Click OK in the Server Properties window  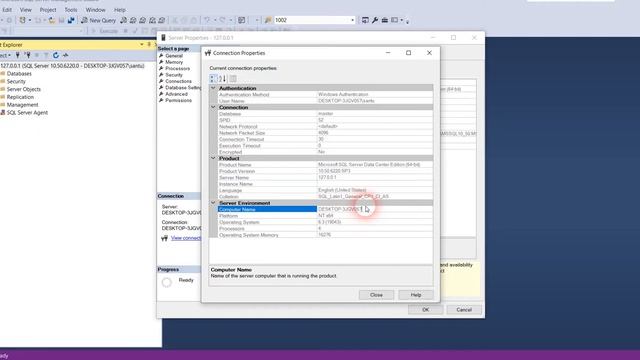coord(425,310)
